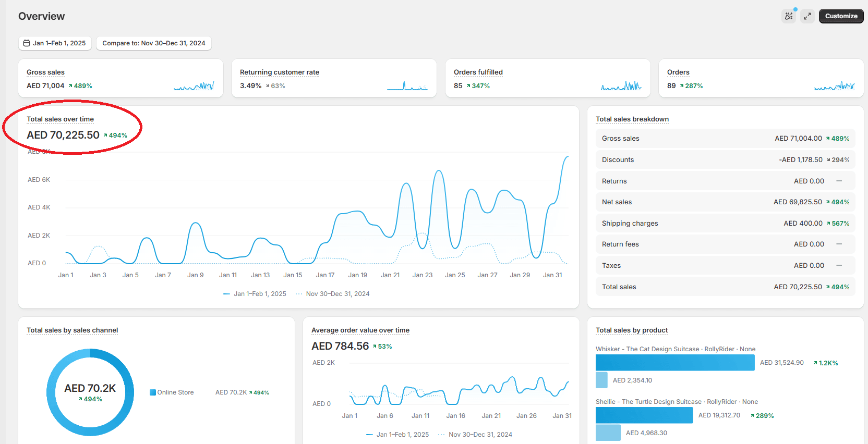This screenshot has height=444, width=868.
Task: Click the Whisker Cat Design Suitcase AED 31,524.90 bar
Action: (x=675, y=363)
